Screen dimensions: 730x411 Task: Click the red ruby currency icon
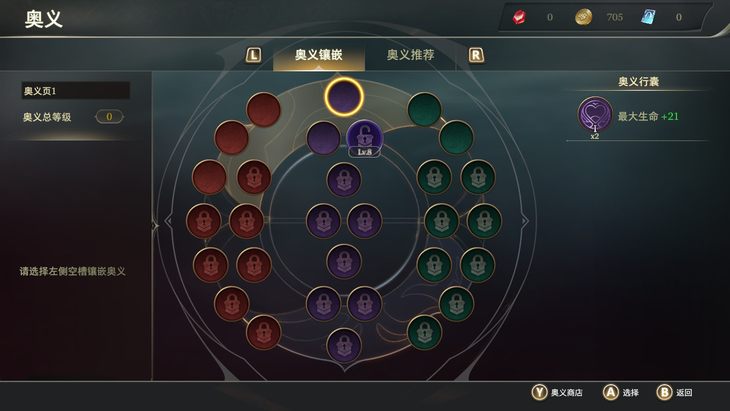tap(520, 18)
